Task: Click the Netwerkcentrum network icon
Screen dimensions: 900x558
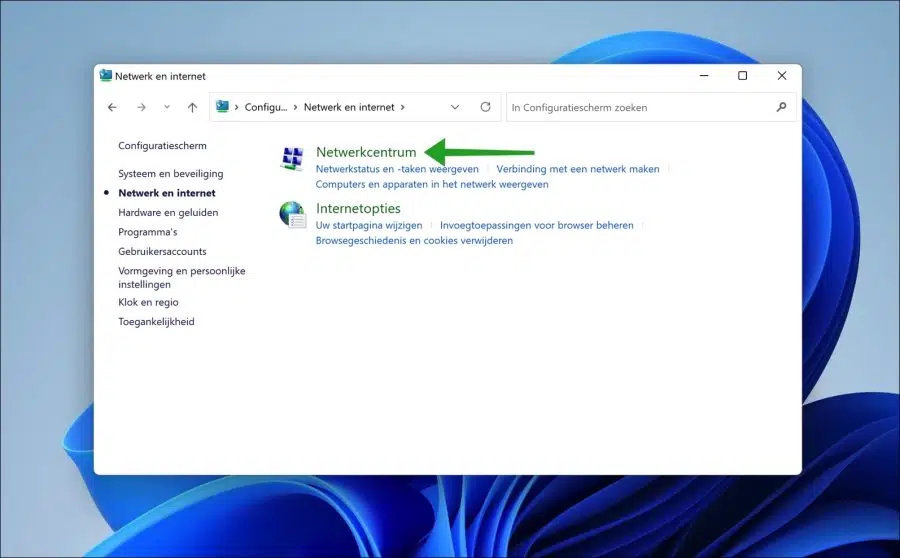Action: (292, 159)
